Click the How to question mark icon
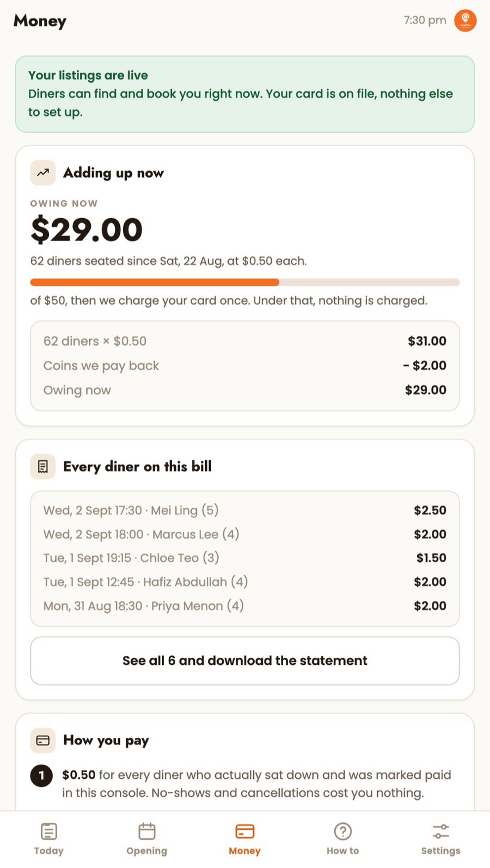 [x=343, y=832]
